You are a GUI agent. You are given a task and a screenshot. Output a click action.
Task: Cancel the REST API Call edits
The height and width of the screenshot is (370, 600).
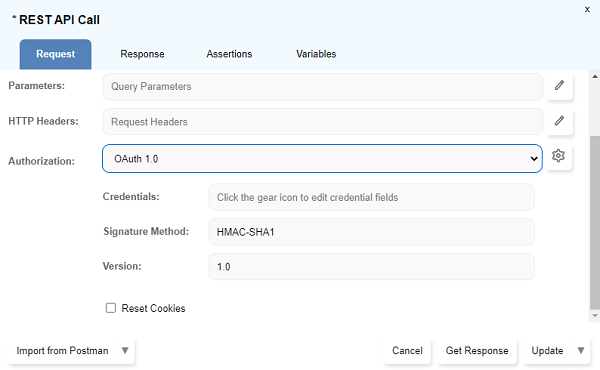[x=407, y=350]
